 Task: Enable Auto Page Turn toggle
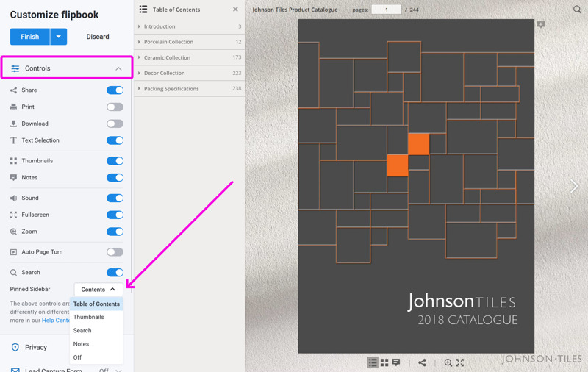coord(115,252)
